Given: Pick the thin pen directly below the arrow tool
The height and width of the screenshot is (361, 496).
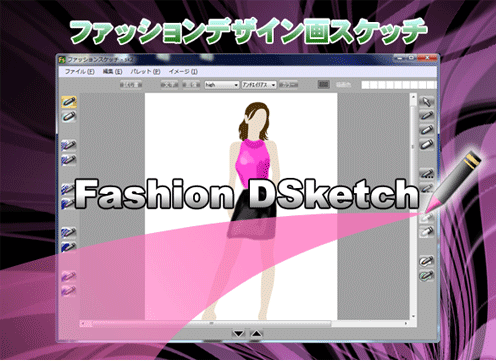Looking at the screenshot, I should [x=427, y=116].
